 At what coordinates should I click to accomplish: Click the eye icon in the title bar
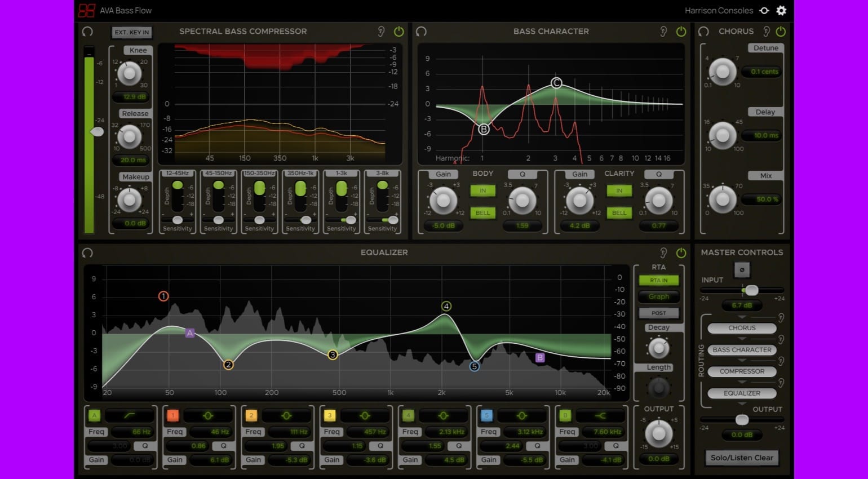point(764,10)
